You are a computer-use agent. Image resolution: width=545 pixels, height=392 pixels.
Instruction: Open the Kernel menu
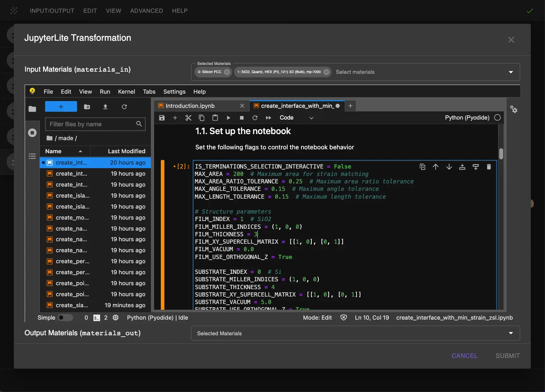point(126,92)
